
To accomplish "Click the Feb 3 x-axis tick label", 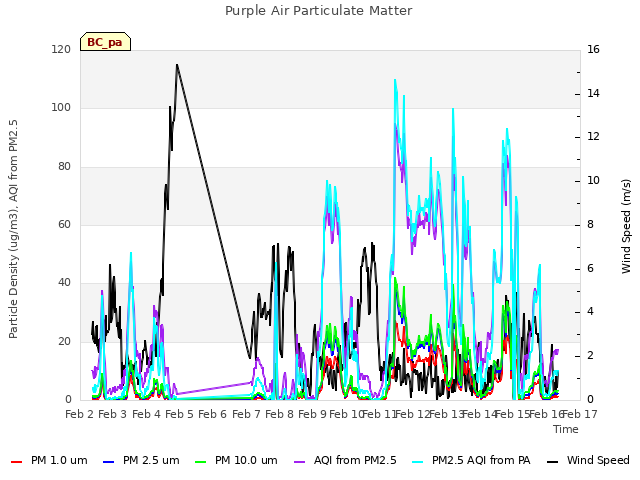I will click(x=113, y=414).
